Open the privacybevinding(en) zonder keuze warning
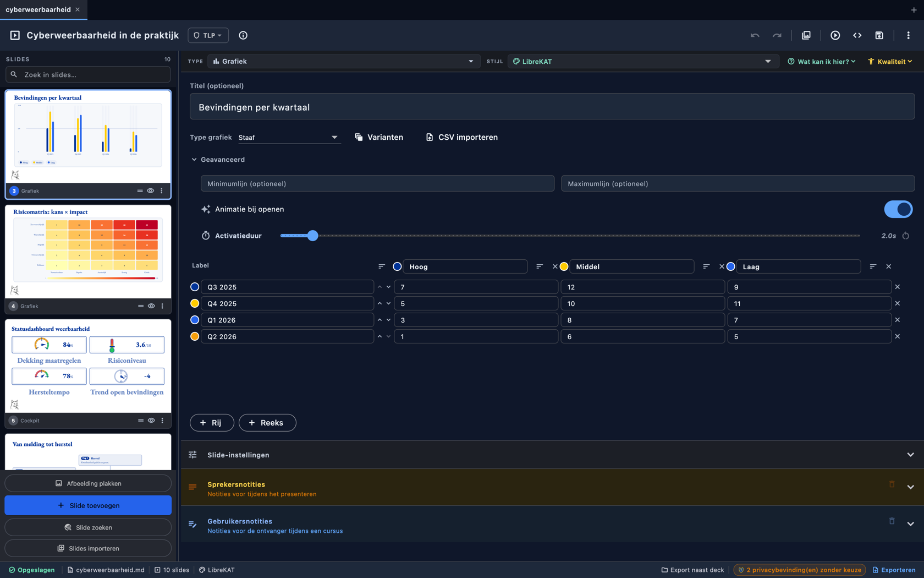 pyautogui.click(x=799, y=570)
